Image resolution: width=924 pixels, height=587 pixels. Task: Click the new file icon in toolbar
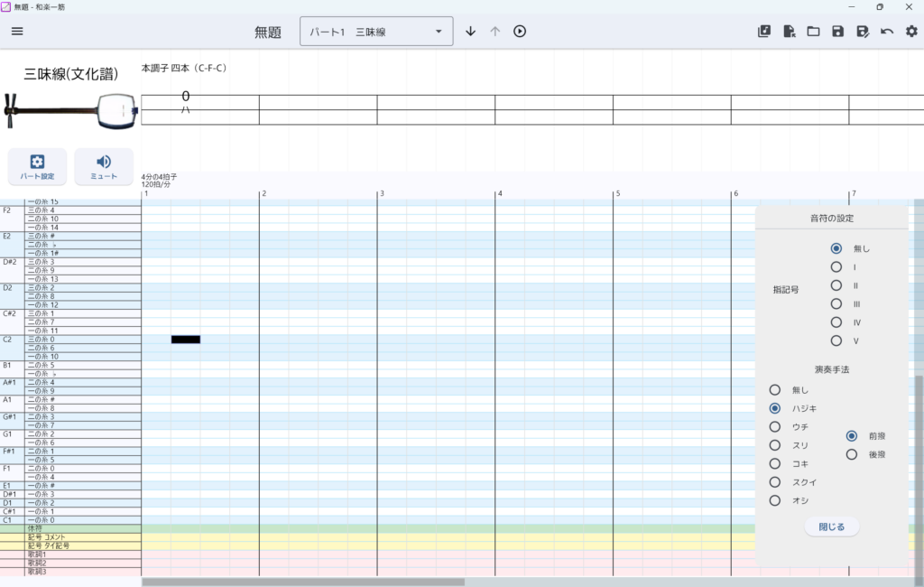click(789, 32)
